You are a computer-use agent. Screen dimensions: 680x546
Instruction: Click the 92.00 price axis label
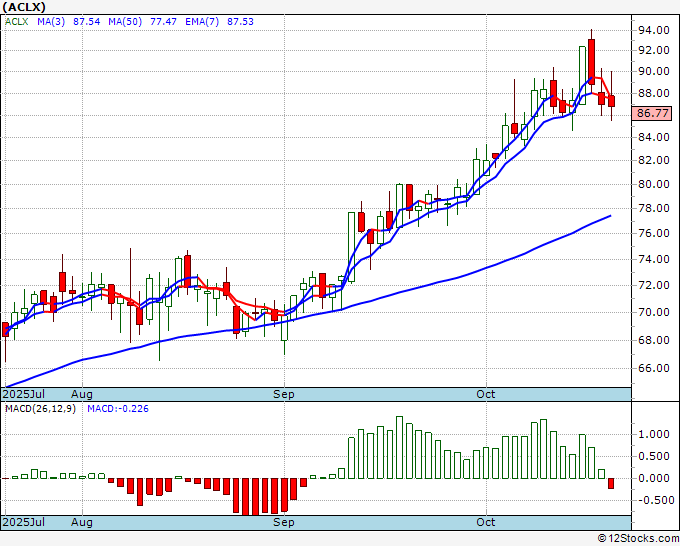(653, 50)
